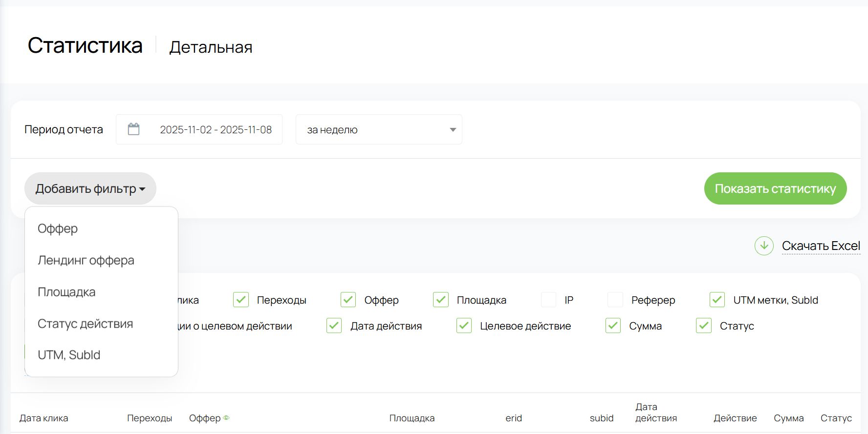This screenshot has width=868, height=434.
Task: Choose UTM, SubId filter option
Action: point(69,355)
